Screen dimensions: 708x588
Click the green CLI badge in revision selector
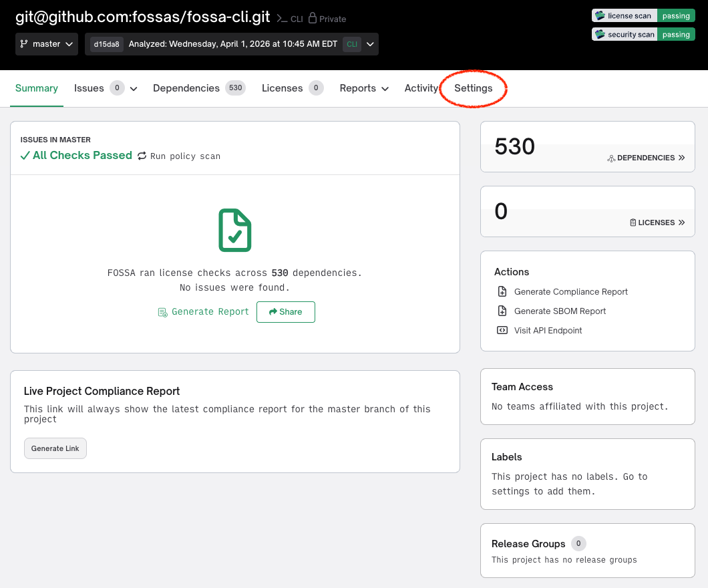pos(352,44)
